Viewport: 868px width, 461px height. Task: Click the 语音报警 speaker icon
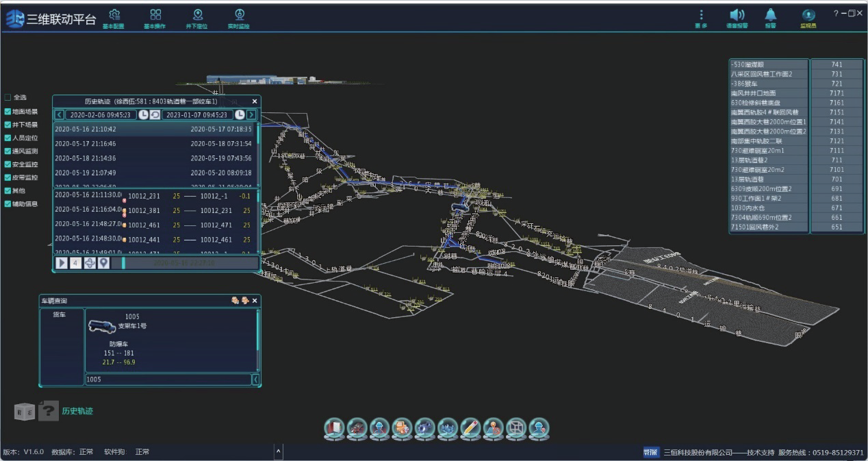pyautogui.click(x=737, y=16)
